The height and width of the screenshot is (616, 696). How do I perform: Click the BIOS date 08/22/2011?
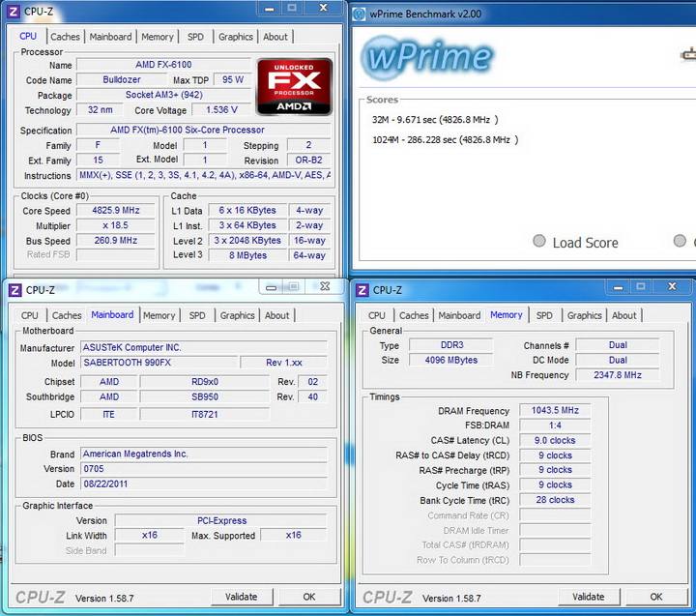point(204,484)
